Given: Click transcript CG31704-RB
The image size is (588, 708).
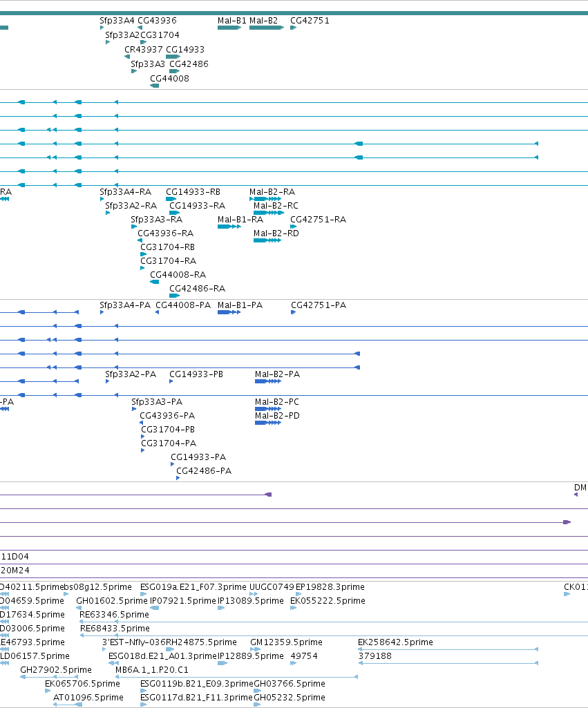Looking at the screenshot, I should 167,247.
